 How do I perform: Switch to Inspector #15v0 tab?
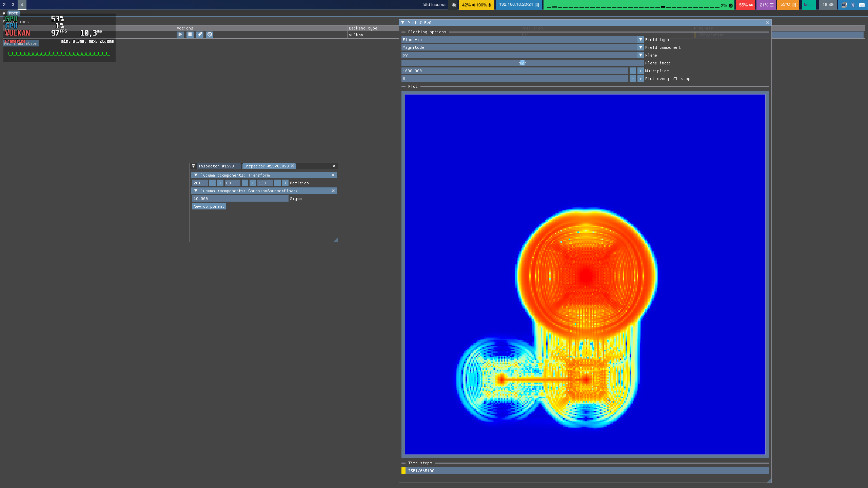[x=216, y=166]
